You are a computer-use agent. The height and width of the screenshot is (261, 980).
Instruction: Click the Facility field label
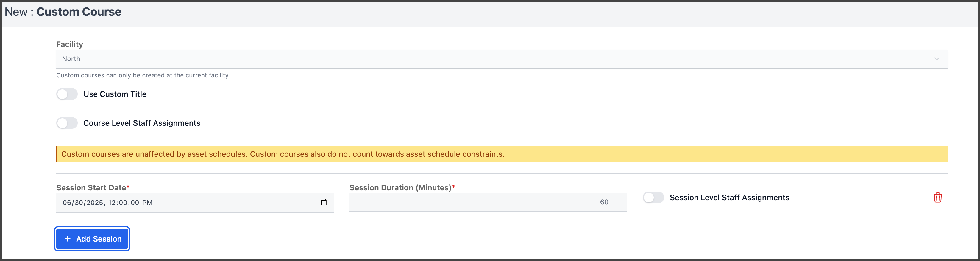[70, 44]
